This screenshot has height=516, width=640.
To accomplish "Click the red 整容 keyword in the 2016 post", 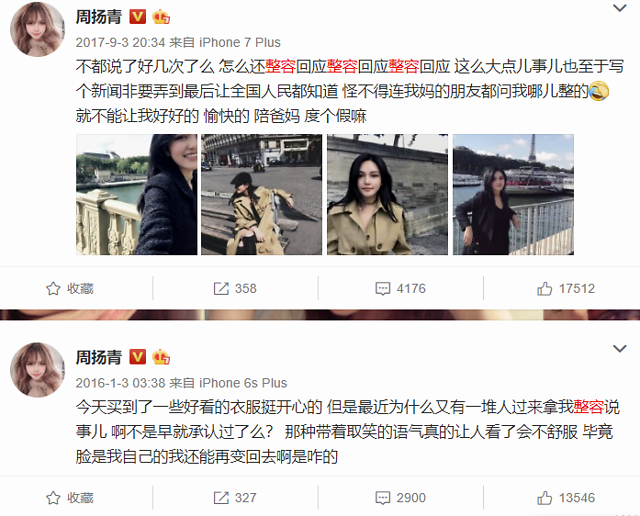I will 589,407.
